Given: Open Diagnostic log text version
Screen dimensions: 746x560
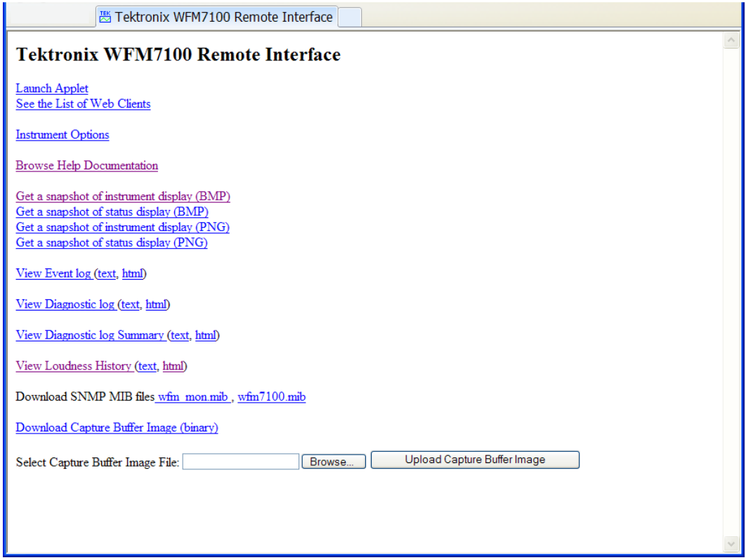Looking at the screenshot, I should tap(131, 304).
